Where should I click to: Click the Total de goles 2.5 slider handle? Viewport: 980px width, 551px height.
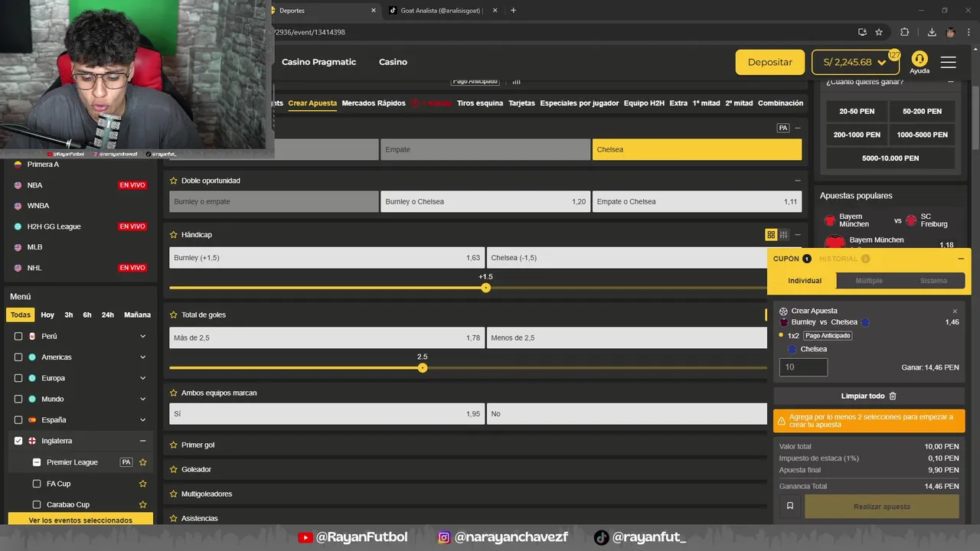[423, 368]
